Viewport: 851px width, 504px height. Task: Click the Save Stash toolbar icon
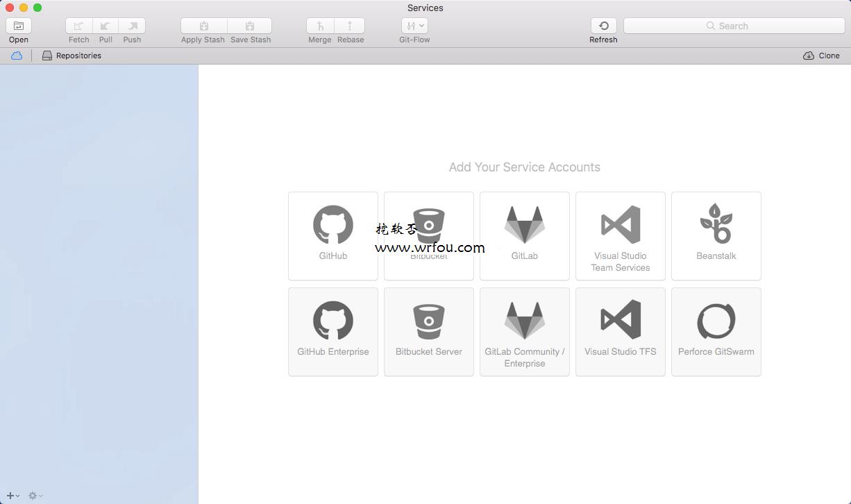tap(250, 26)
